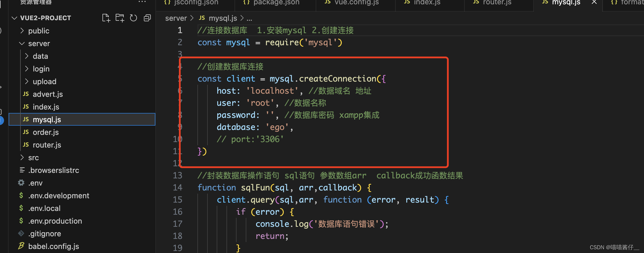Click the New Folder icon in Explorer
Viewport: 644px width, 253px height.
coord(120,18)
